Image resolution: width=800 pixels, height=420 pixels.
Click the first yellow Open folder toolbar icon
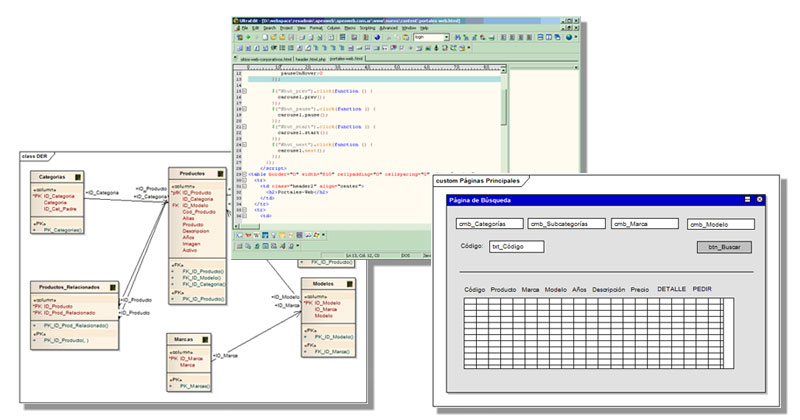pos(273,37)
